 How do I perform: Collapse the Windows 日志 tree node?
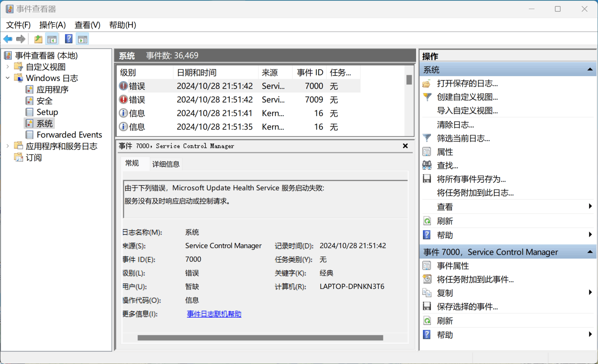(8, 78)
